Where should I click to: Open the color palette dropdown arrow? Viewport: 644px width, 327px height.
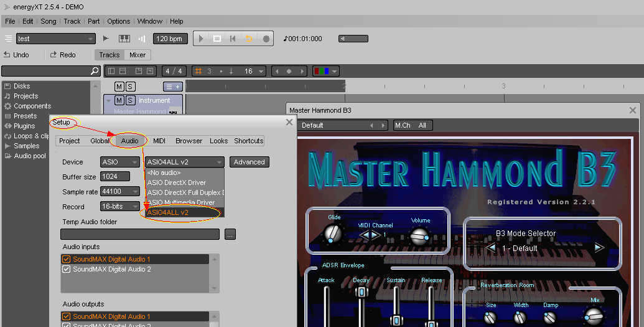click(335, 71)
